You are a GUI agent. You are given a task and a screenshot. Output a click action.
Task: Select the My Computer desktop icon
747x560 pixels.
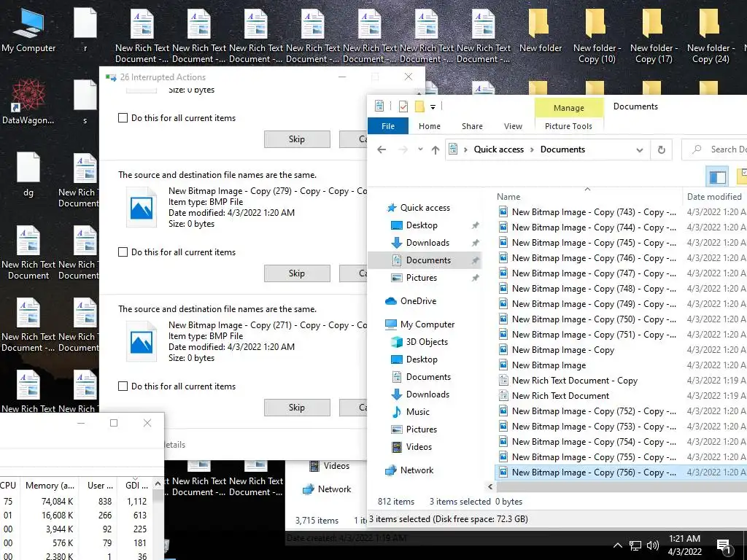click(28, 29)
